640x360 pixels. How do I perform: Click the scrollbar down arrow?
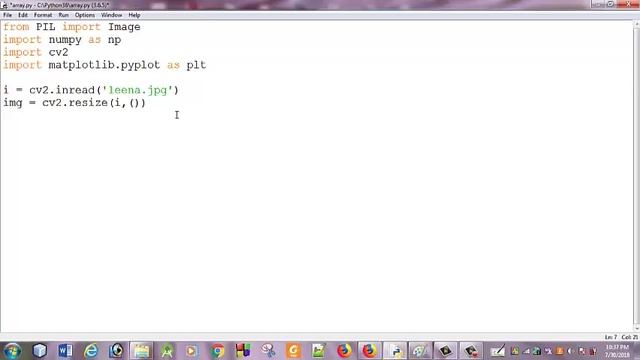(636, 329)
